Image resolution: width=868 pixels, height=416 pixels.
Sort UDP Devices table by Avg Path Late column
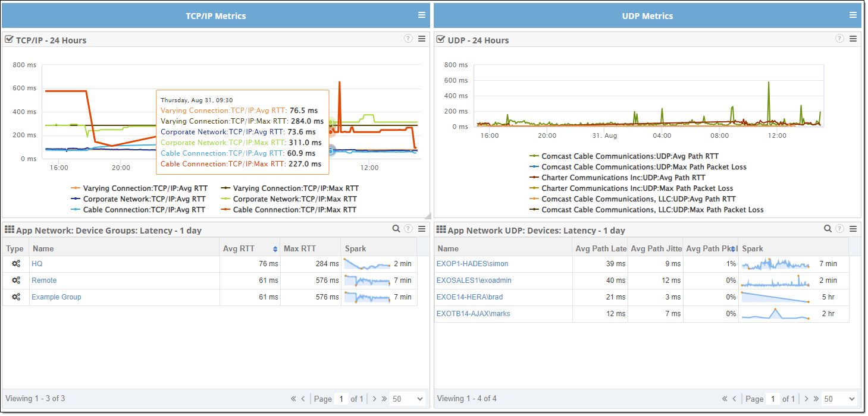[x=599, y=249]
